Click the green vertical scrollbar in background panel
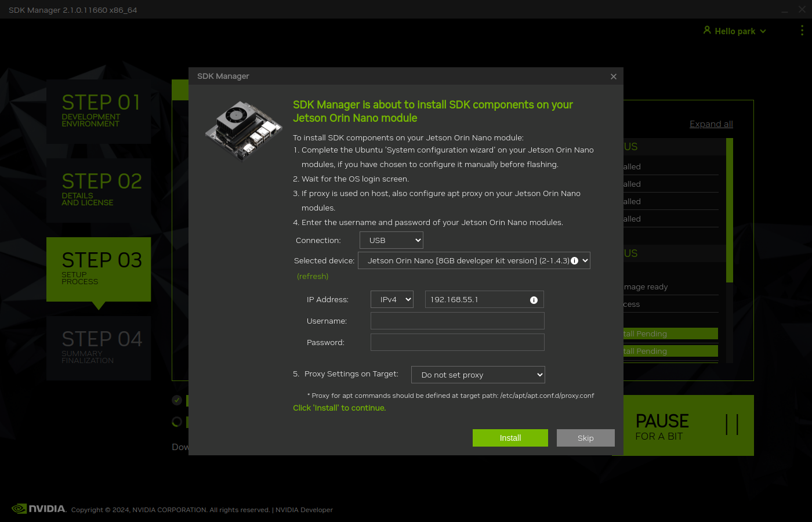812x522 pixels. point(730,210)
